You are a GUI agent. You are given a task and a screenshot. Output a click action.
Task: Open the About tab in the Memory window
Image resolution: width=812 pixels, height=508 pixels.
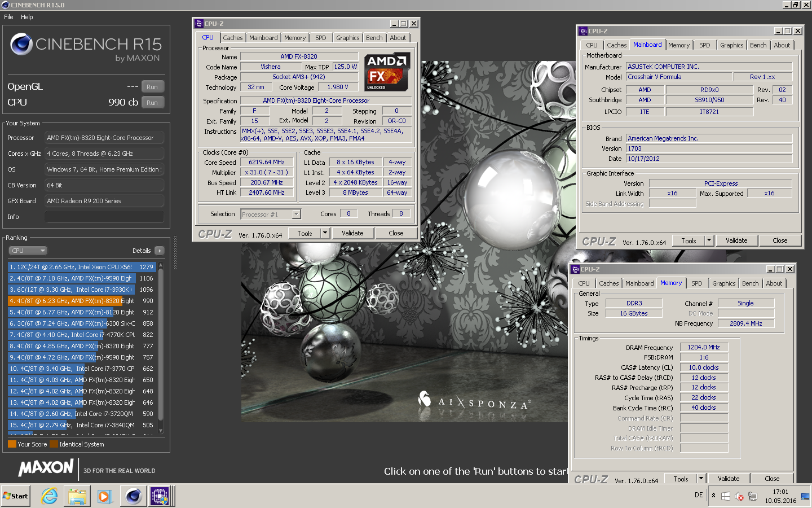(x=774, y=283)
